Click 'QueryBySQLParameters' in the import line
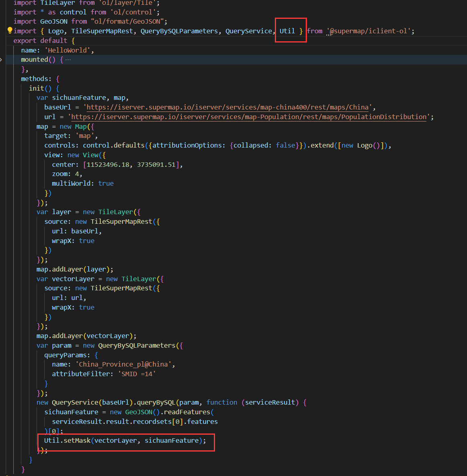This screenshot has height=476, width=467. click(179, 31)
